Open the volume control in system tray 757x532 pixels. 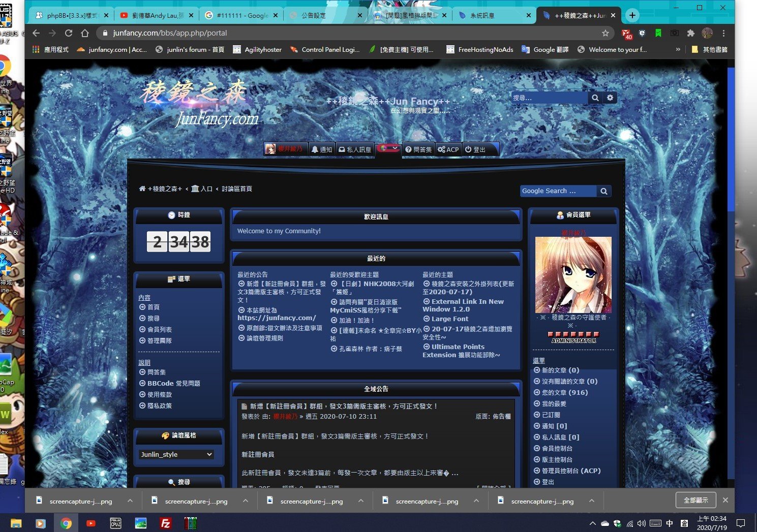tap(642, 523)
